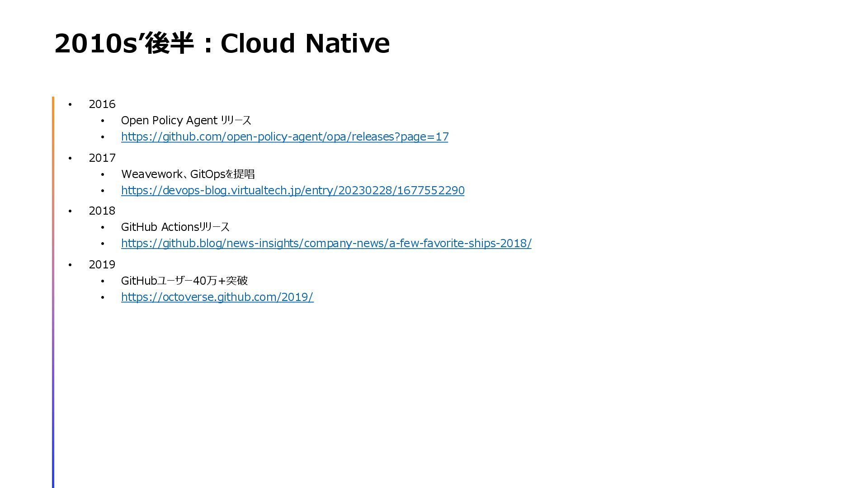Open the github.blog favorite ships 2018 link
The image size is (868, 488).
[x=326, y=243]
